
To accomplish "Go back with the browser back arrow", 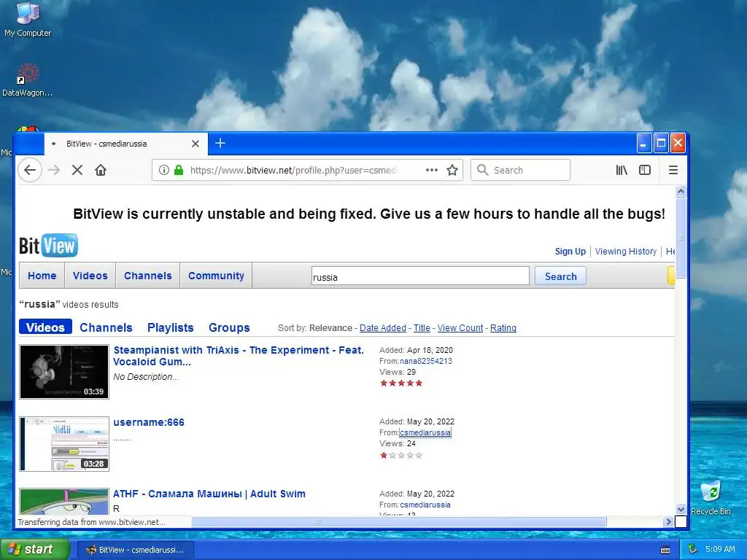I will click(30, 170).
